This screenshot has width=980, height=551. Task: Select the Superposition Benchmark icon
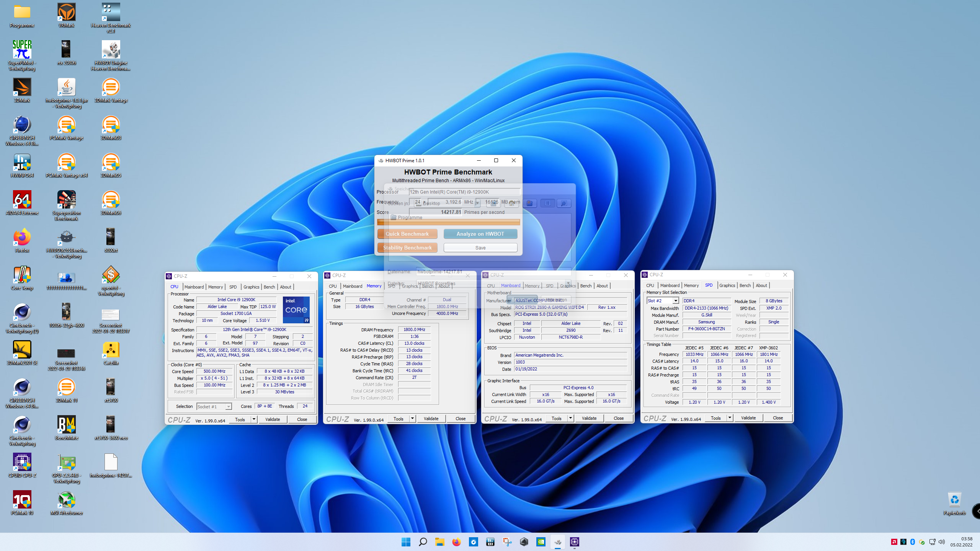click(x=67, y=205)
